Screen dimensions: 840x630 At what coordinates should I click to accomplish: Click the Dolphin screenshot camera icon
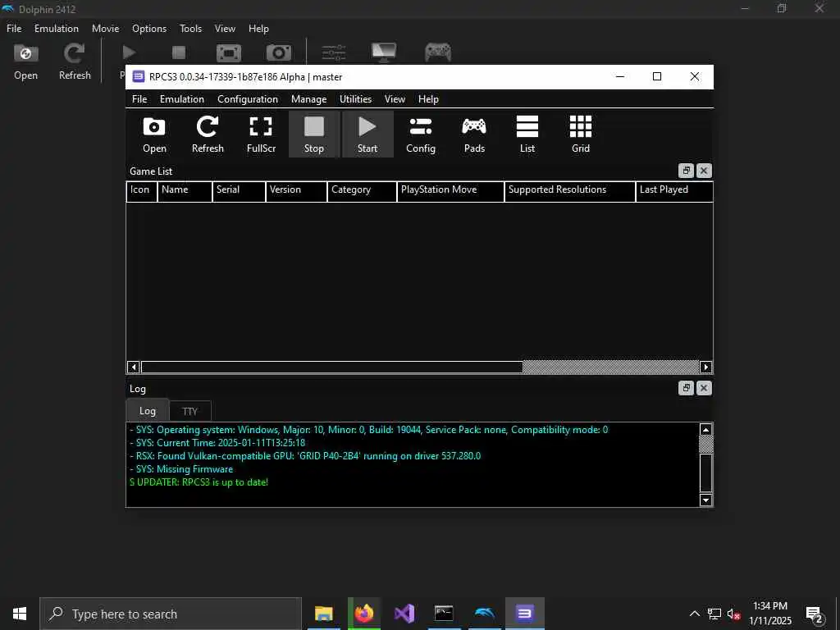point(279,52)
